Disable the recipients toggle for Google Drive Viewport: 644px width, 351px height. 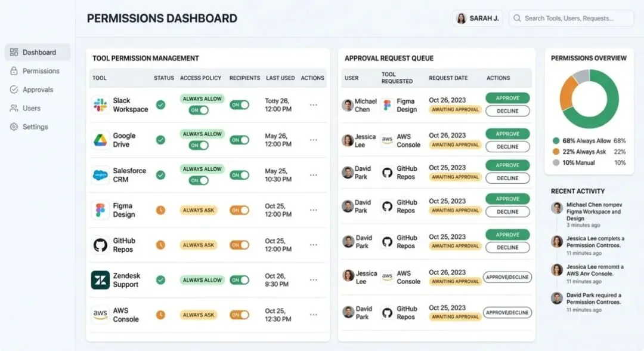[x=240, y=140]
